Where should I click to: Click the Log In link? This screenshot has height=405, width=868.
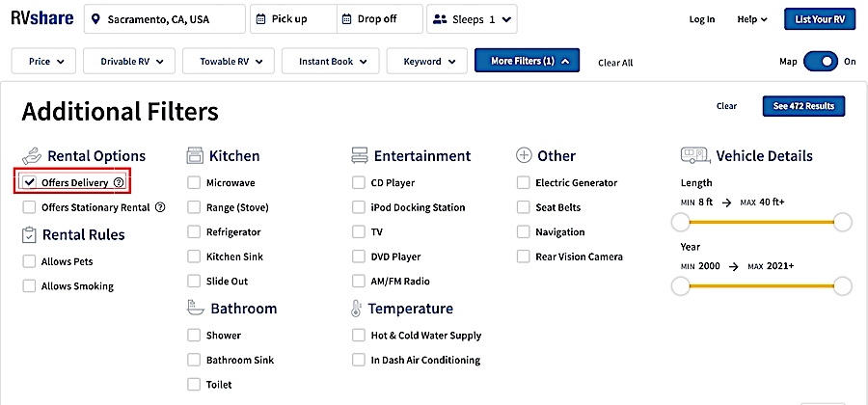[702, 19]
